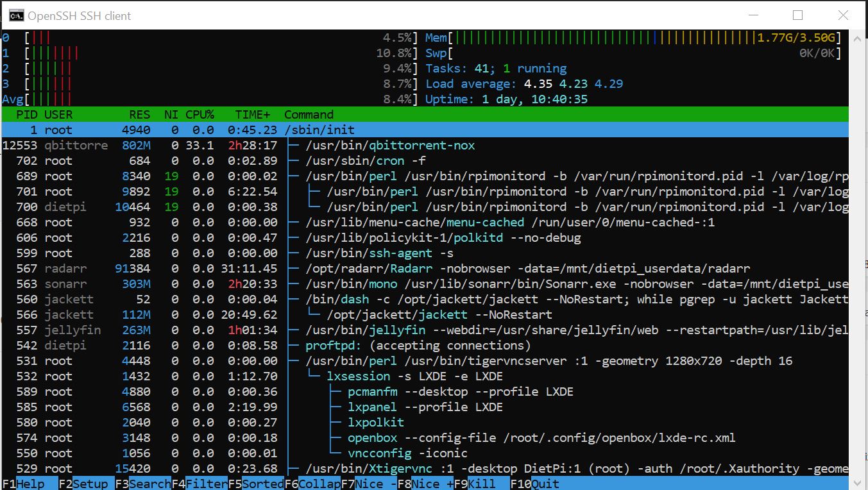The image size is (868, 490).
Task: Click the 802M RES value for qbittorrent
Action: (x=136, y=146)
